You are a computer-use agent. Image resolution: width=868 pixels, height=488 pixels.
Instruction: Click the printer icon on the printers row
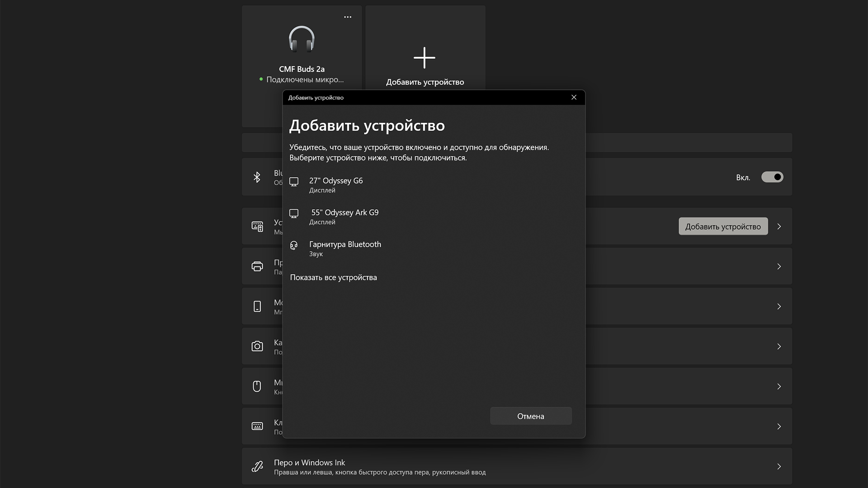click(x=257, y=267)
